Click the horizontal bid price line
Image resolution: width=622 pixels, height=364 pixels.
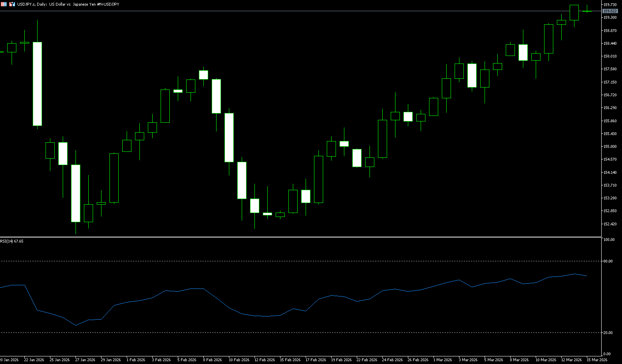point(280,11)
